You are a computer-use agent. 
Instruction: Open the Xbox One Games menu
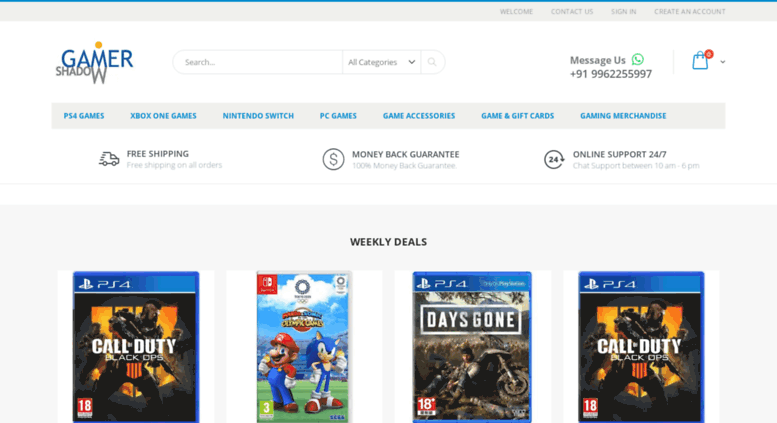[x=163, y=116]
